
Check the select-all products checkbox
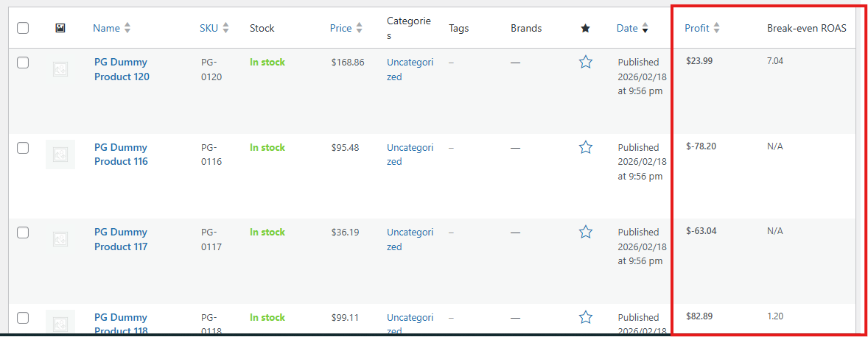[23, 28]
